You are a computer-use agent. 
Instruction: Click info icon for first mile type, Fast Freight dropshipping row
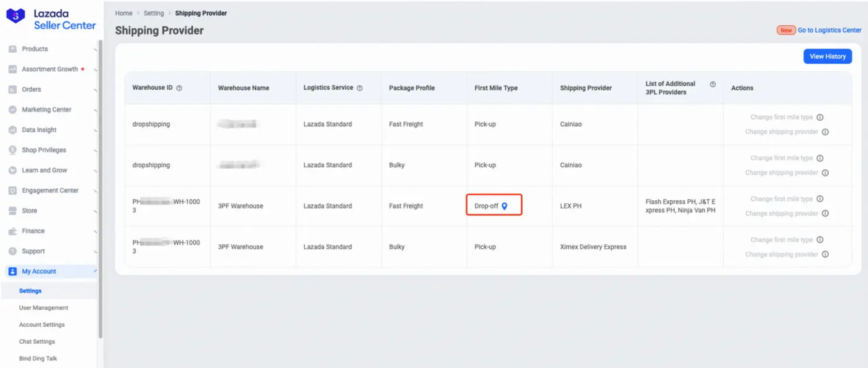coord(820,117)
